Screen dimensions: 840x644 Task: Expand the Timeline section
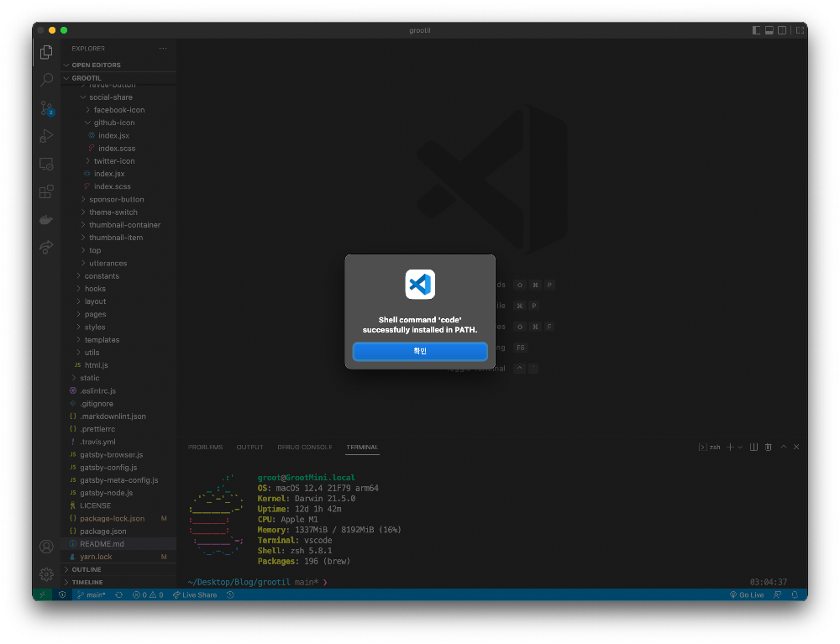point(118,583)
